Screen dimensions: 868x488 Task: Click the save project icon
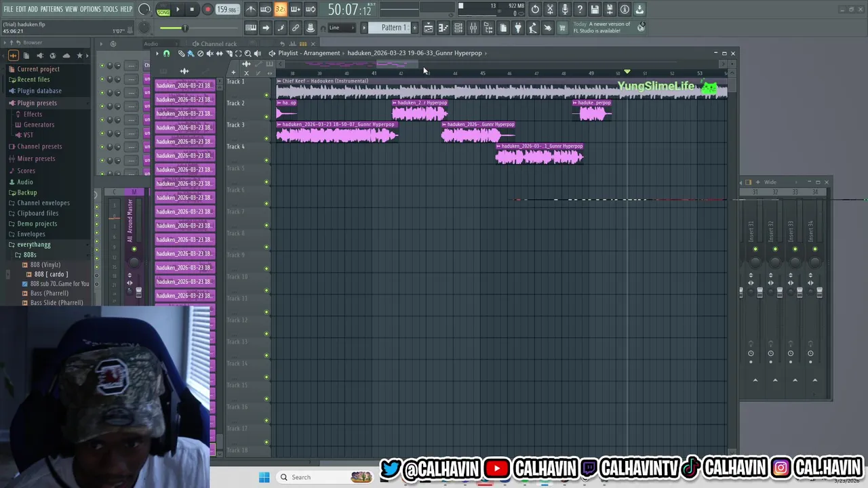[595, 9]
